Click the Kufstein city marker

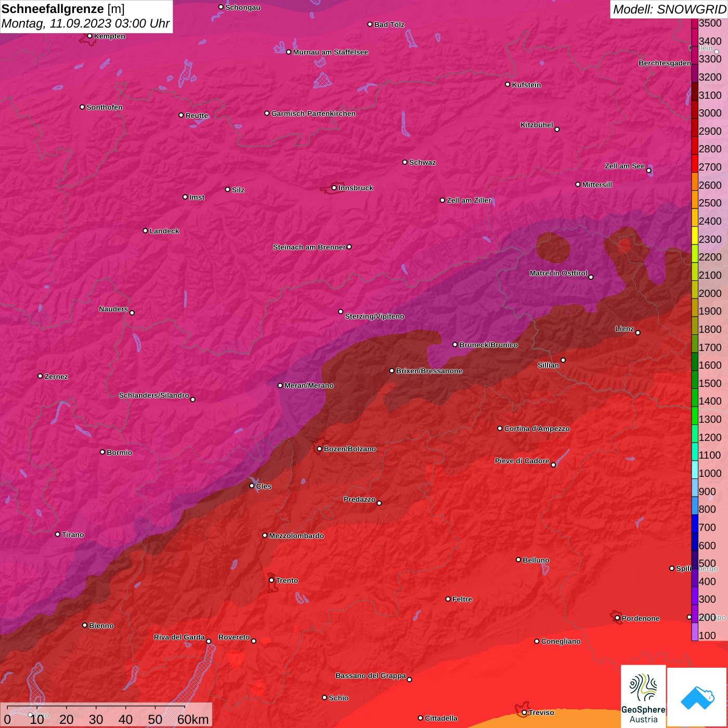508,84
